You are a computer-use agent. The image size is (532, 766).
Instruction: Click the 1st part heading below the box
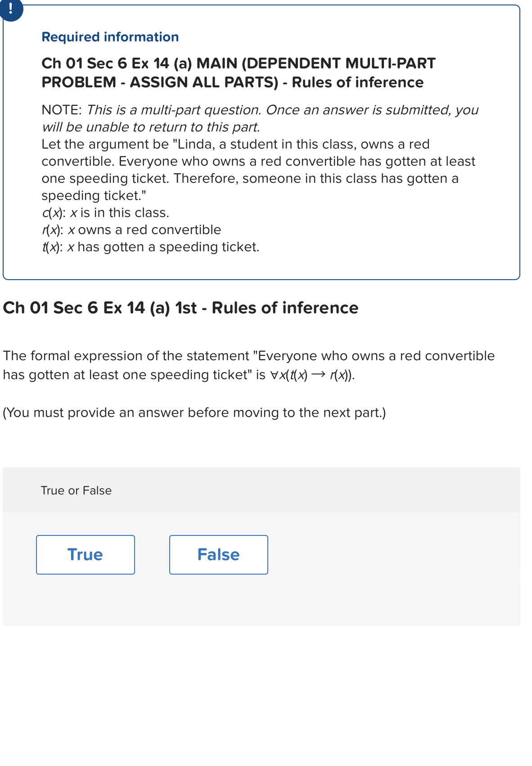180,308
